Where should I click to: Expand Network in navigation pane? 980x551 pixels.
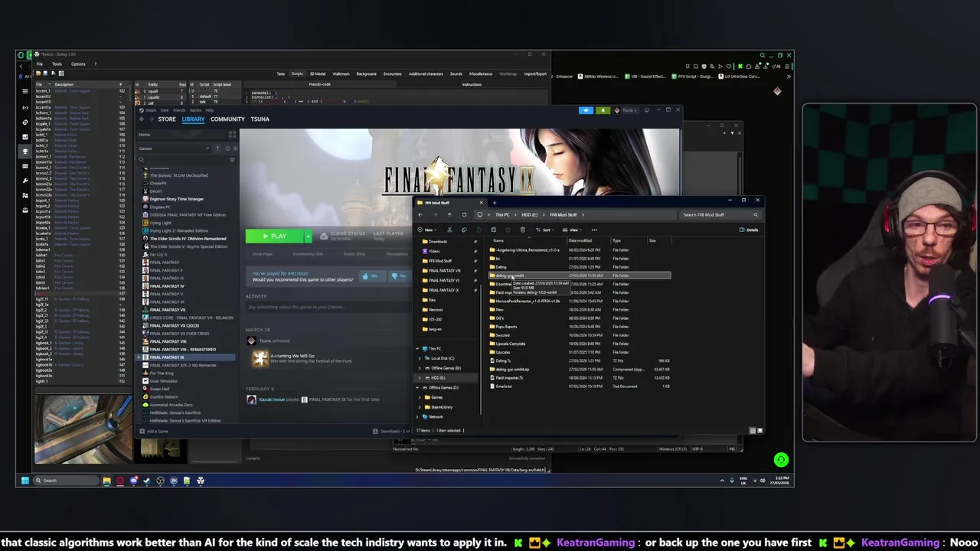pyautogui.click(x=417, y=416)
